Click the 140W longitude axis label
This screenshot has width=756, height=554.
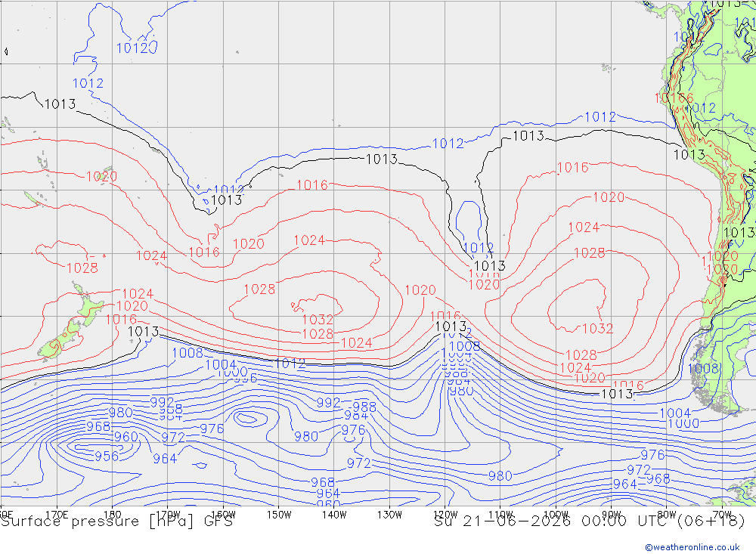pos(335,515)
